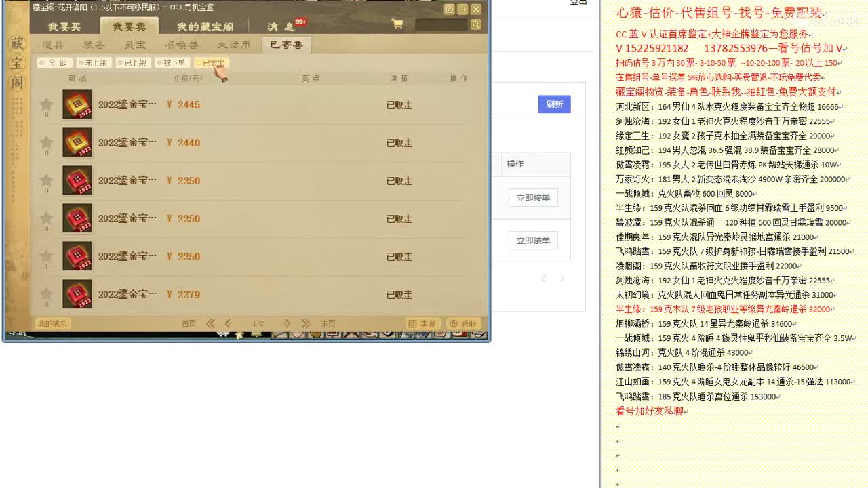868x488 pixels.
Task: Select the 全部 filter option
Action: [54, 62]
